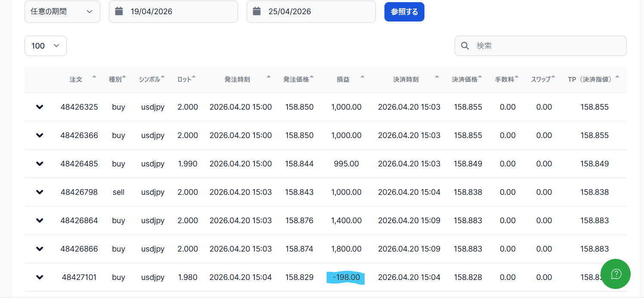This screenshot has height=298, width=644.
Task: Click the 1.990 lot cell
Action: pos(188,164)
